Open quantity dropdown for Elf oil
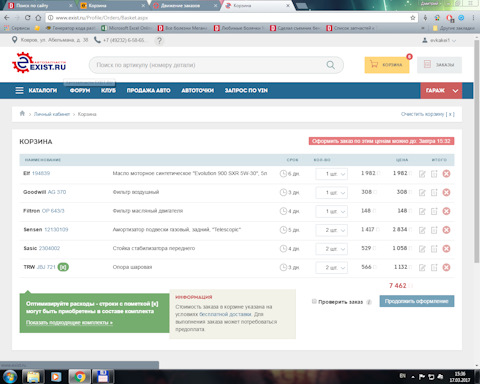This screenshot has height=384, width=480. tap(332, 174)
